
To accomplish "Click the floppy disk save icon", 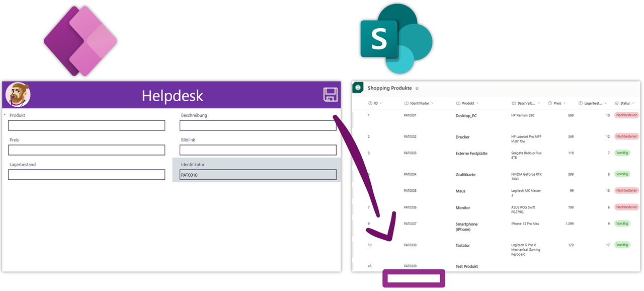I will pyautogui.click(x=330, y=95).
